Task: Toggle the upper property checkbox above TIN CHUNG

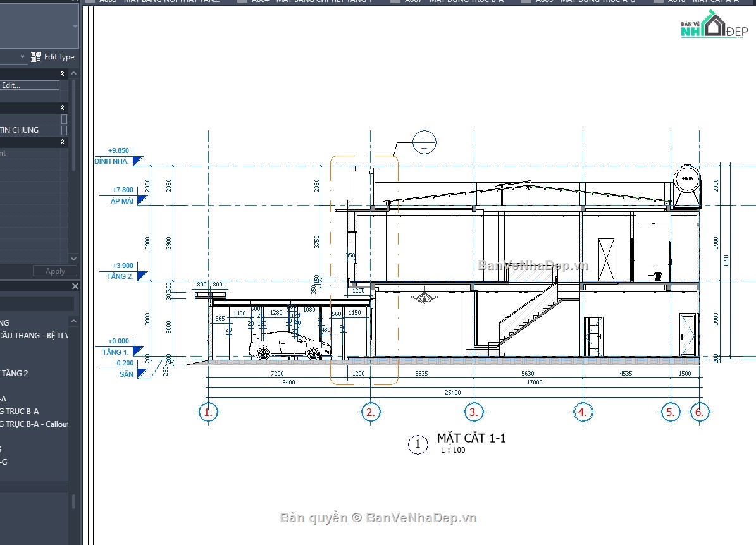Action: point(65,119)
